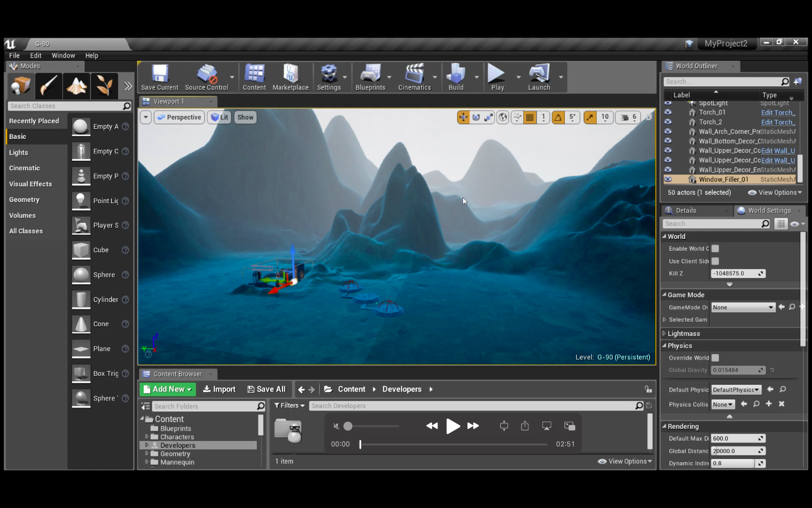Open the Window menu

click(x=63, y=55)
